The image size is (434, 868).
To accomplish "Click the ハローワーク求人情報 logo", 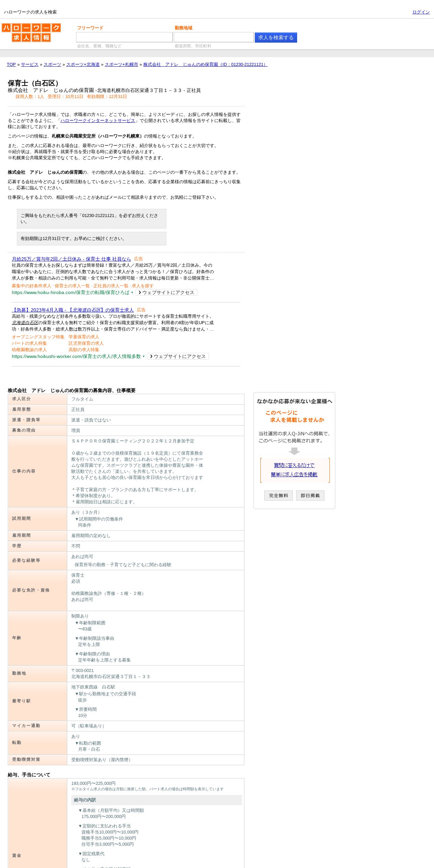I will coord(31,32).
